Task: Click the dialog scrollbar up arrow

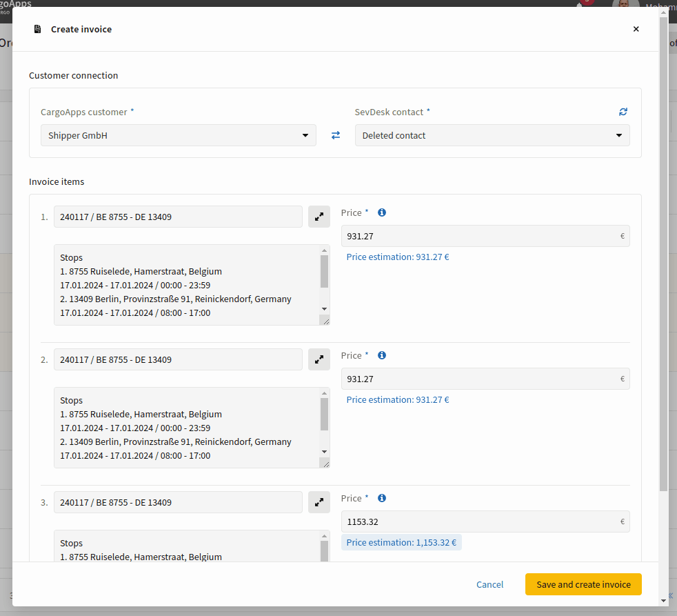Action: point(664,12)
